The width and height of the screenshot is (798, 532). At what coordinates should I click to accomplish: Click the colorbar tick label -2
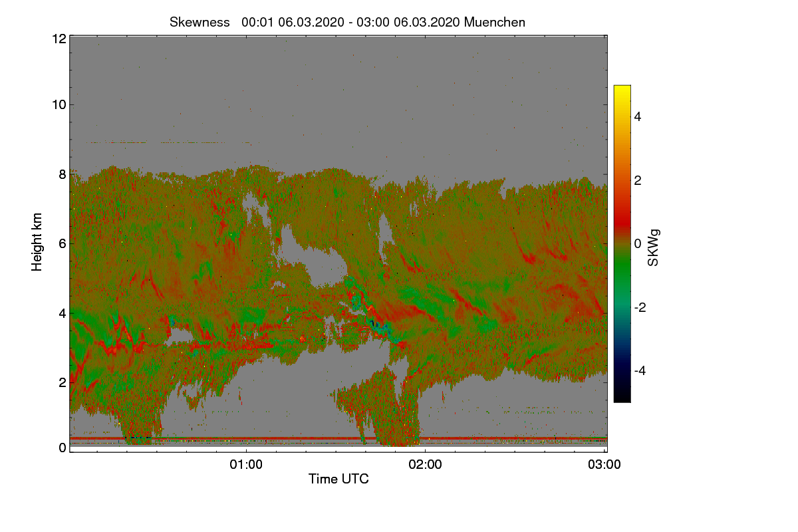[x=641, y=307]
